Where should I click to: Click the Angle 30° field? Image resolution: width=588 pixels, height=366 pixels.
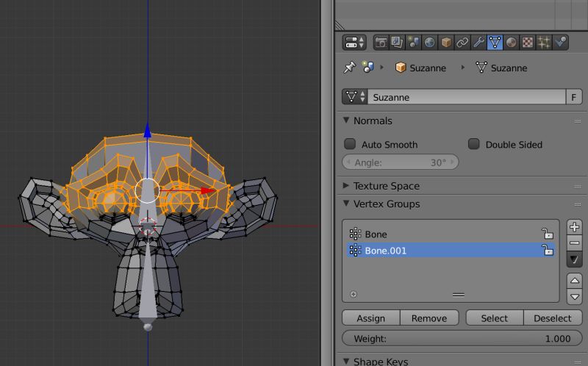pos(400,162)
